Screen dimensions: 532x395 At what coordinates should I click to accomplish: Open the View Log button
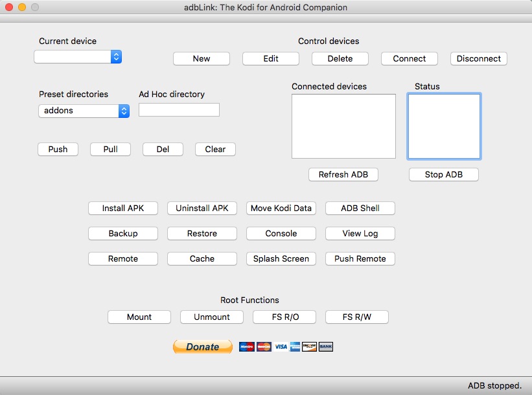coord(360,233)
